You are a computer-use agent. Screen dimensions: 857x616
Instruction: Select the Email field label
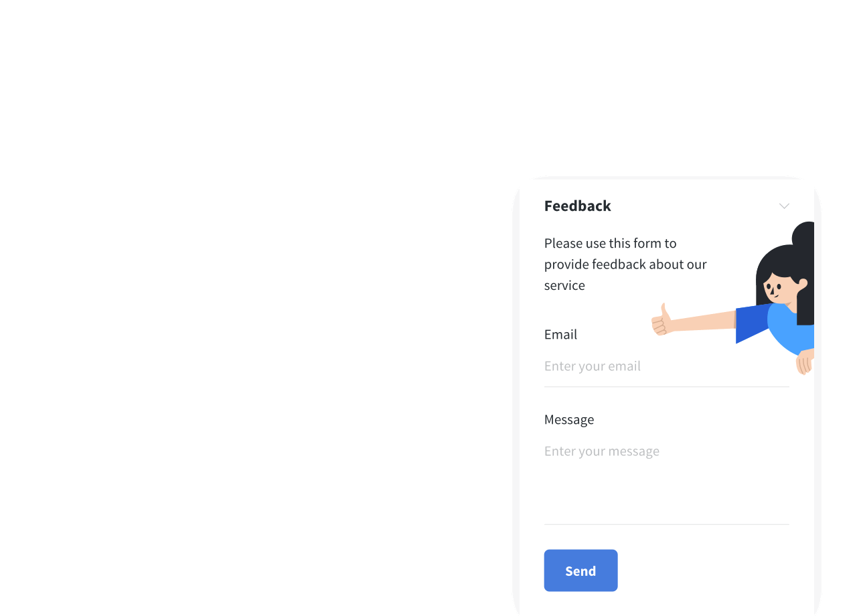[x=560, y=334]
